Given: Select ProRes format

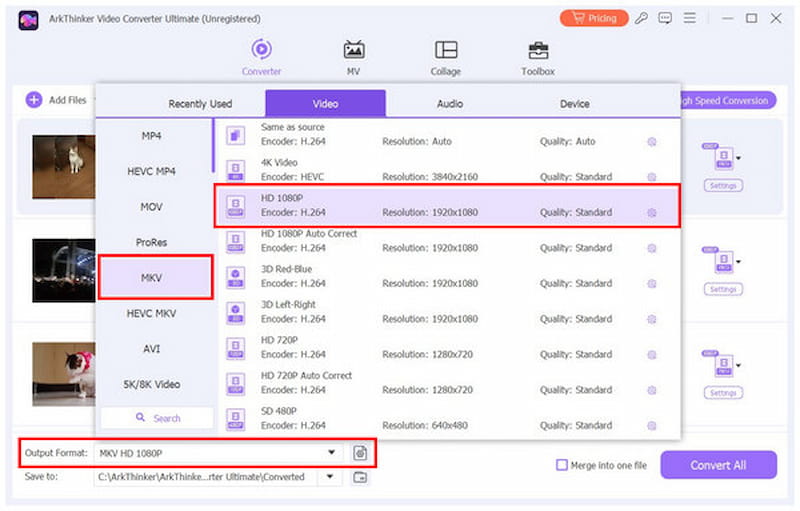Looking at the screenshot, I should coord(152,242).
